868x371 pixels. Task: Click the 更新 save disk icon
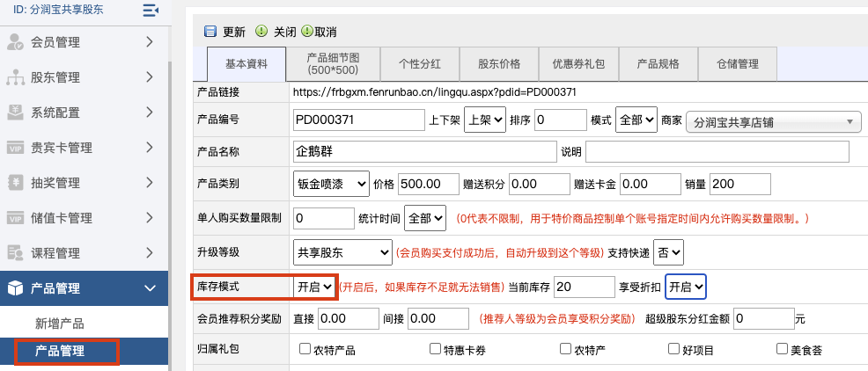coord(210,32)
